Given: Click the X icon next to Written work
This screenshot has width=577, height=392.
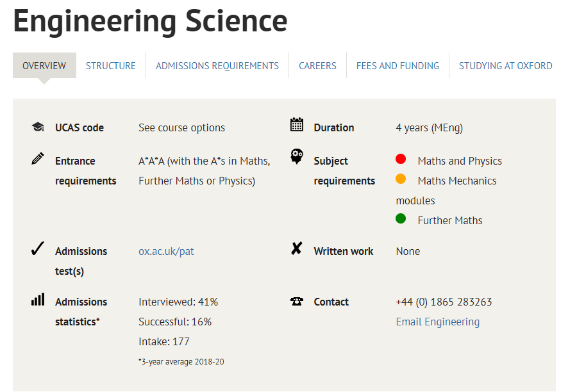Looking at the screenshot, I should pyautogui.click(x=297, y=249).
